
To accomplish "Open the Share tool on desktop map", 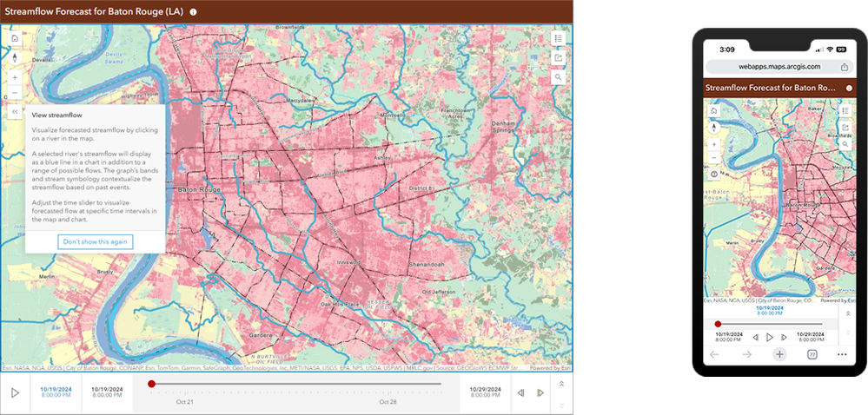I will [x=558, y=58].
